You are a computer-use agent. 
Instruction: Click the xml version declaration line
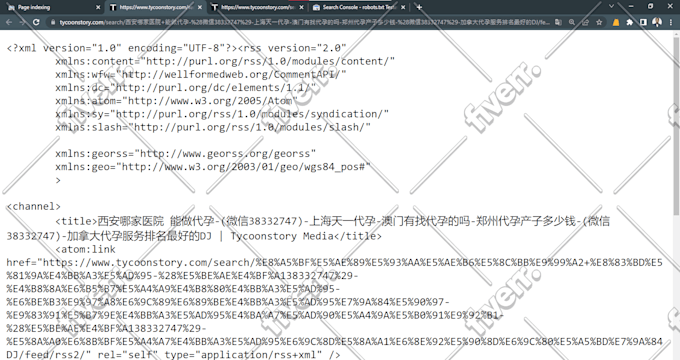pyautogui.click(x=177, y=48)
